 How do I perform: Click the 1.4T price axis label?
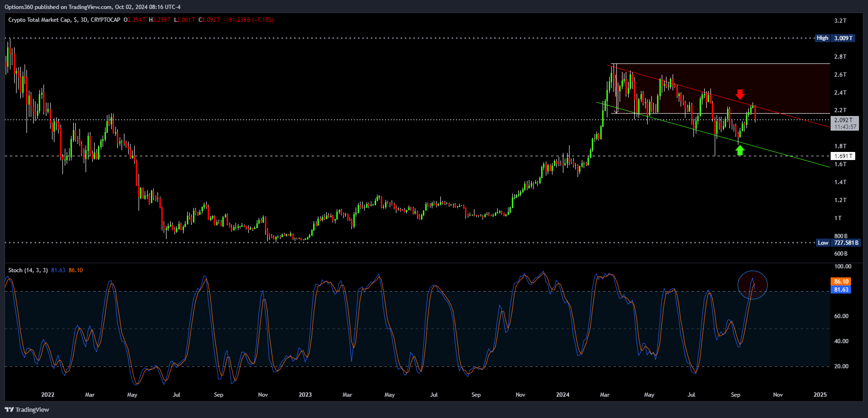(x=840, y=182)
